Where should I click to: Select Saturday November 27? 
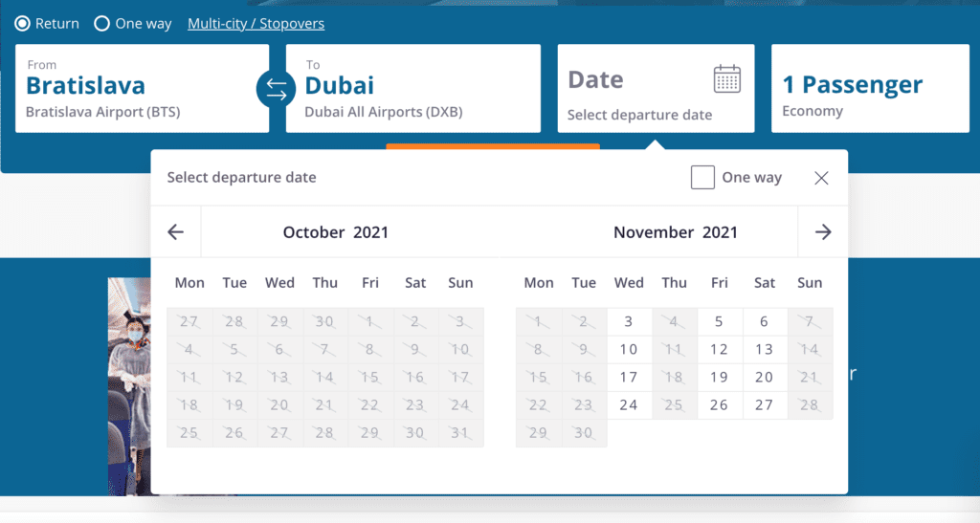click(764, 405)
